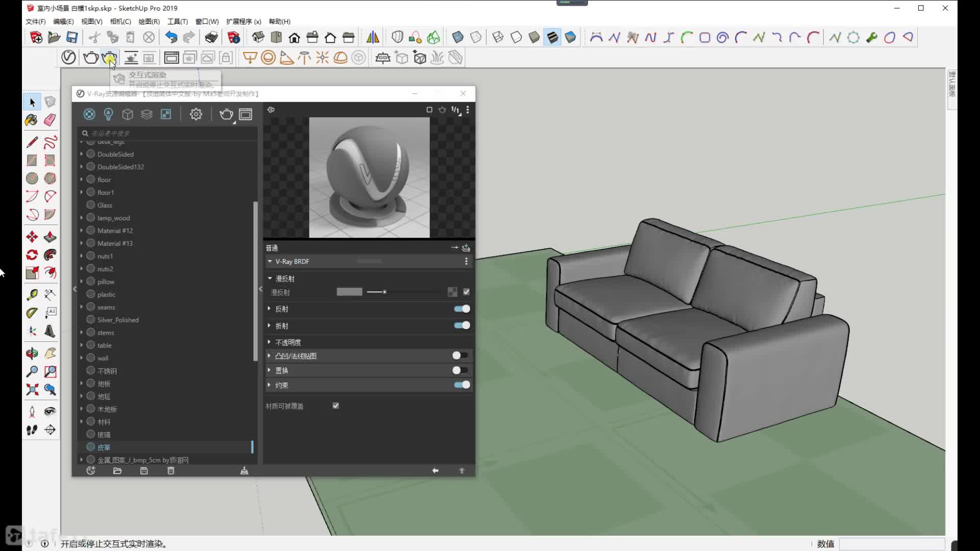Click the diffuse color intensity slider

coord(404,292)
